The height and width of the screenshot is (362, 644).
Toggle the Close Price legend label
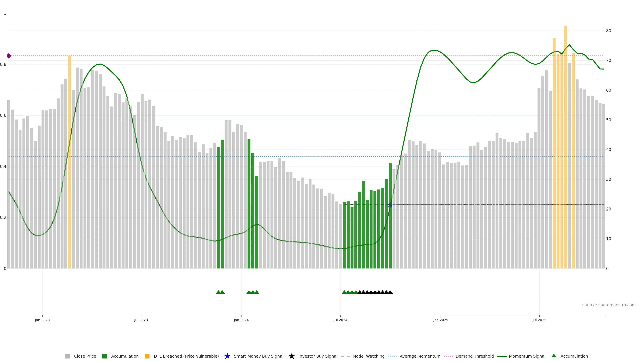85,356
